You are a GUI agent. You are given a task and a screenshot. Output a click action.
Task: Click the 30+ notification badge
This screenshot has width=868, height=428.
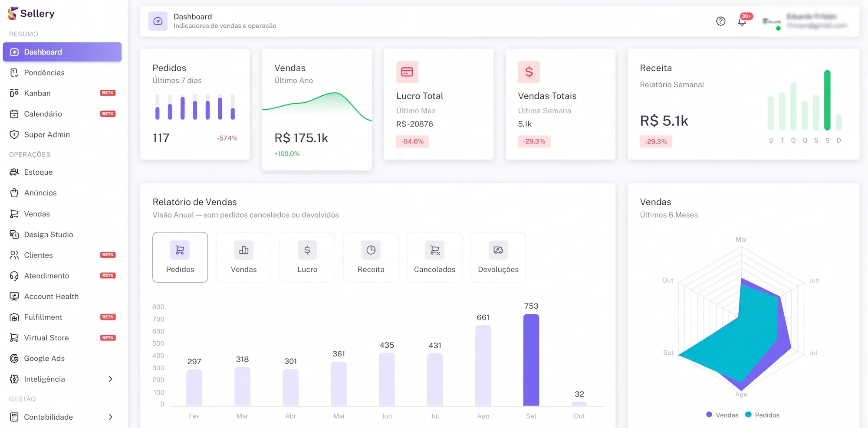click(x=746, y=16)
